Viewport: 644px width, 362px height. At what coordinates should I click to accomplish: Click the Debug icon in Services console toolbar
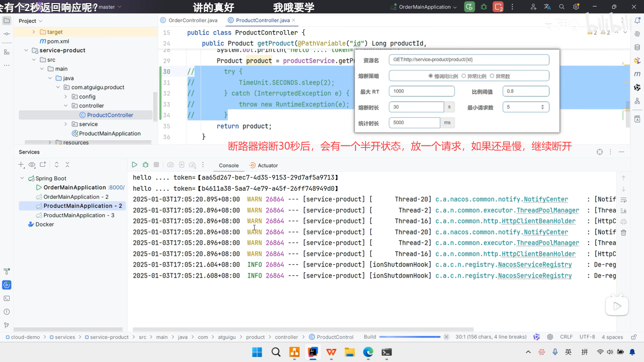[x=145, y=165]
